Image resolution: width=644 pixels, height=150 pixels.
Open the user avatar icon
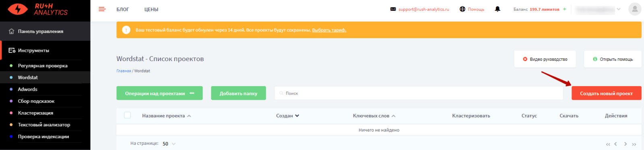(635, 9)
